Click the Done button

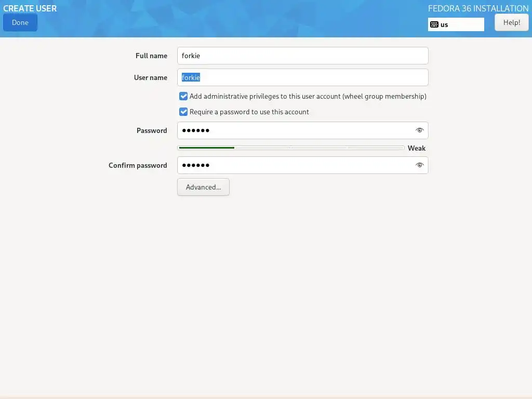[20, 22]
